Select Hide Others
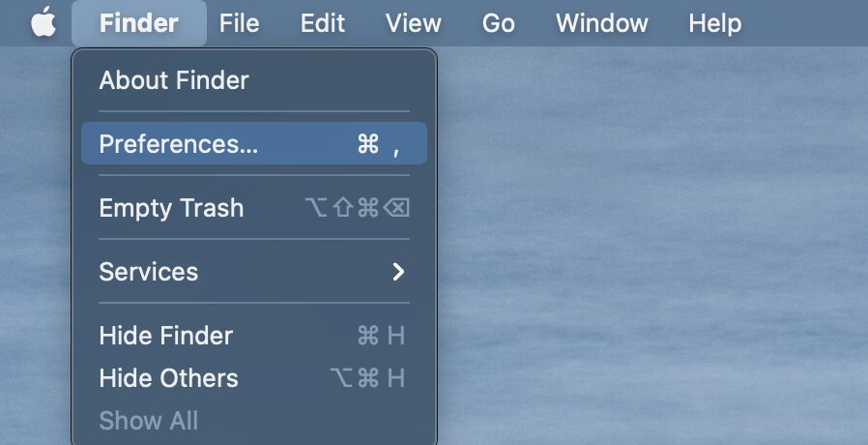The width and height of the screenshot is (868, 445). 254,378
